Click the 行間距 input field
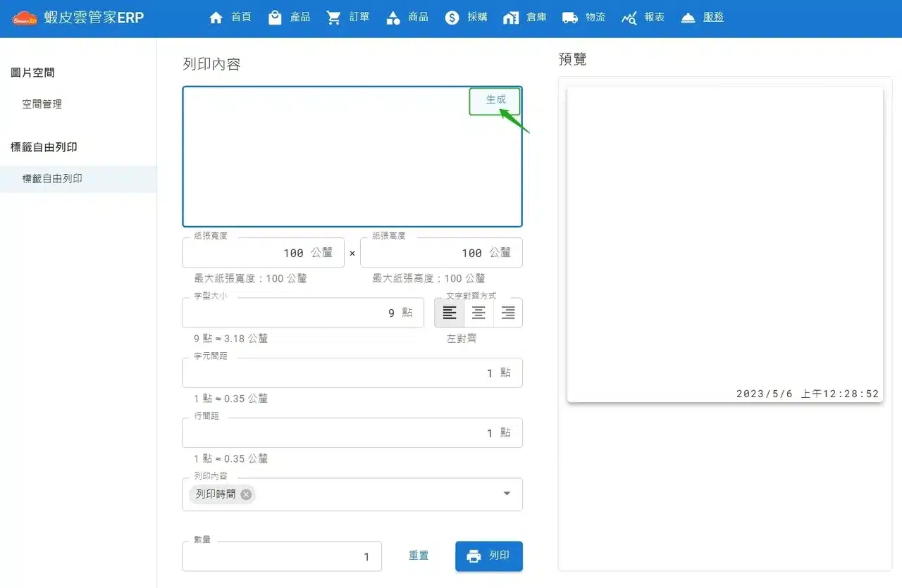This screenshot has height=588, width=902. click(x=352, y=432)
